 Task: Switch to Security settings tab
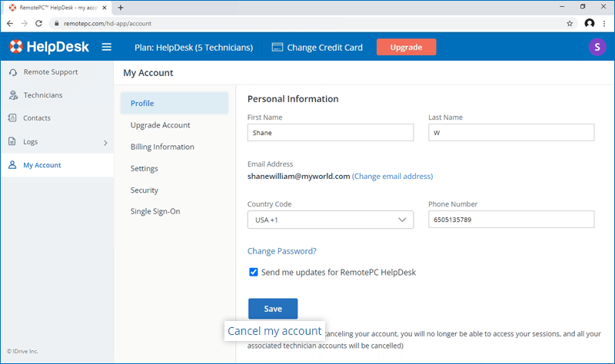(x=145, y=190)
